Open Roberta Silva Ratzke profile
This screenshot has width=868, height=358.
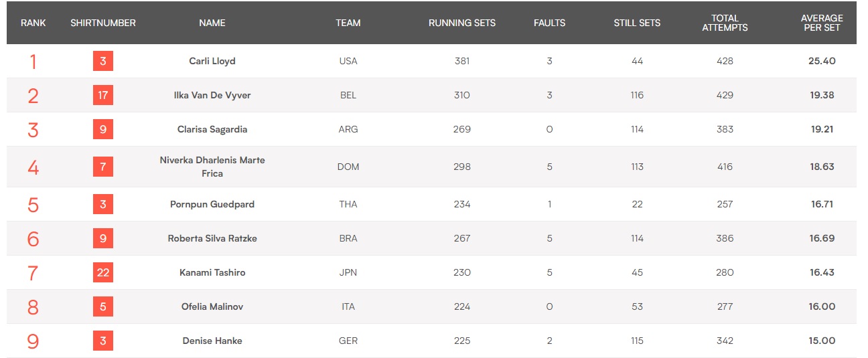(212, 238)
